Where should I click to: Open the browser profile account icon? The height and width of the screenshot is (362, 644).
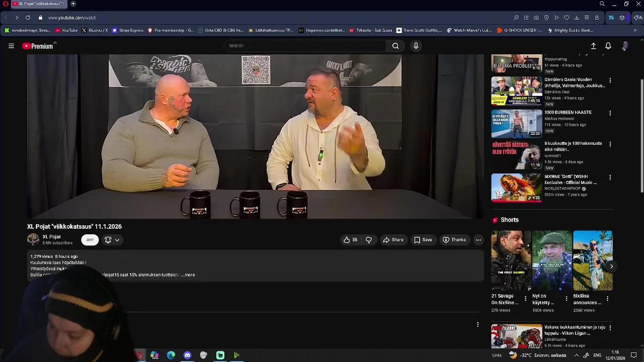click(597, 18)
